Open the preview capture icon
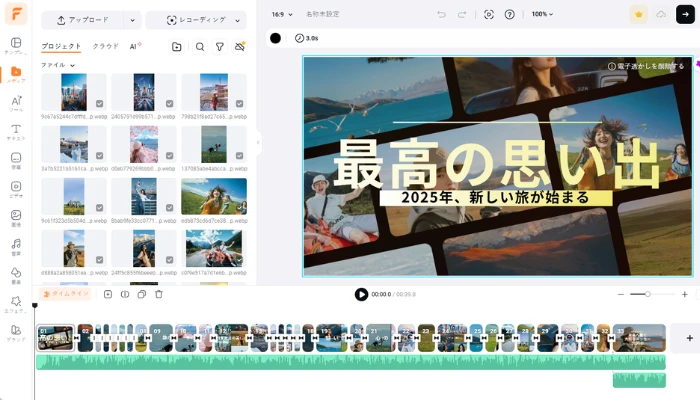This screenshot has width=700, height=400. tap(489, 14)
